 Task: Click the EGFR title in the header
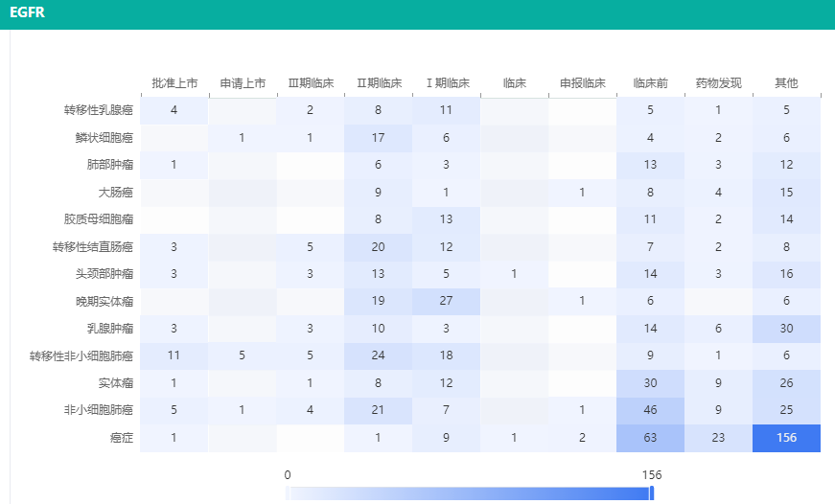tap(27, 12)
